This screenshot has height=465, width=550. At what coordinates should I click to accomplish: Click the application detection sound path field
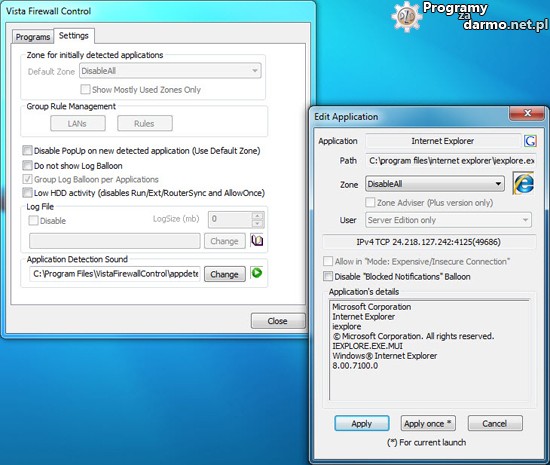click(115, 274)
